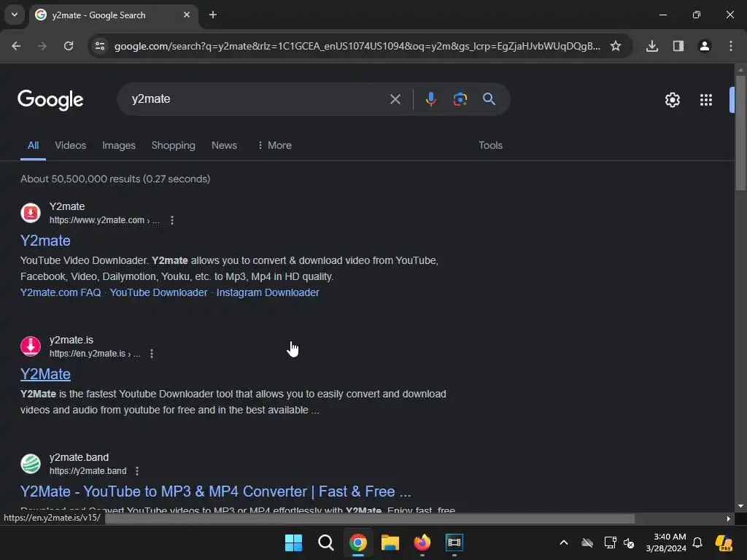Viewport: 747px width, 560px height.
Task: Submit search with magnifier icon
Action: click(x=489, y=99)
